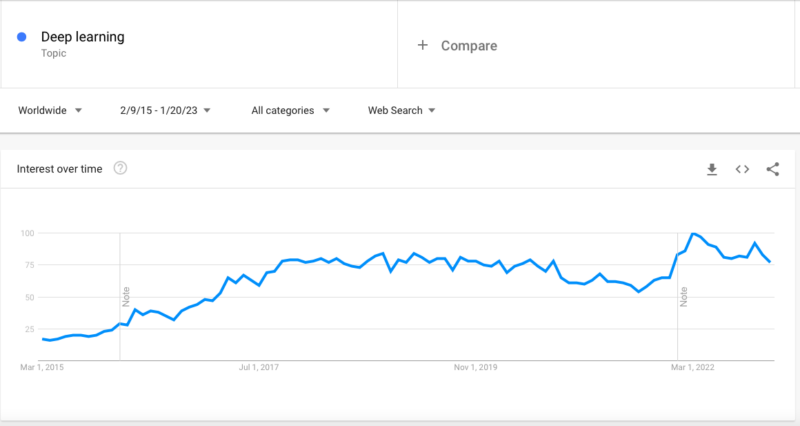Viewport: 800px width, 426px height.
Task: Expand the Worldwide region dropdown
Action: coord(50,110)
